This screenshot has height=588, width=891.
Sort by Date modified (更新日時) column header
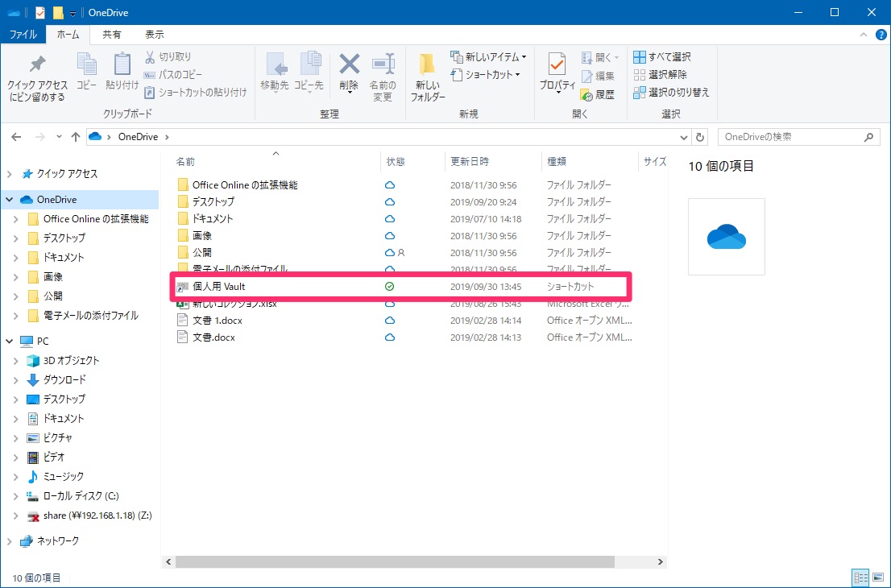[x=470, y=162]
